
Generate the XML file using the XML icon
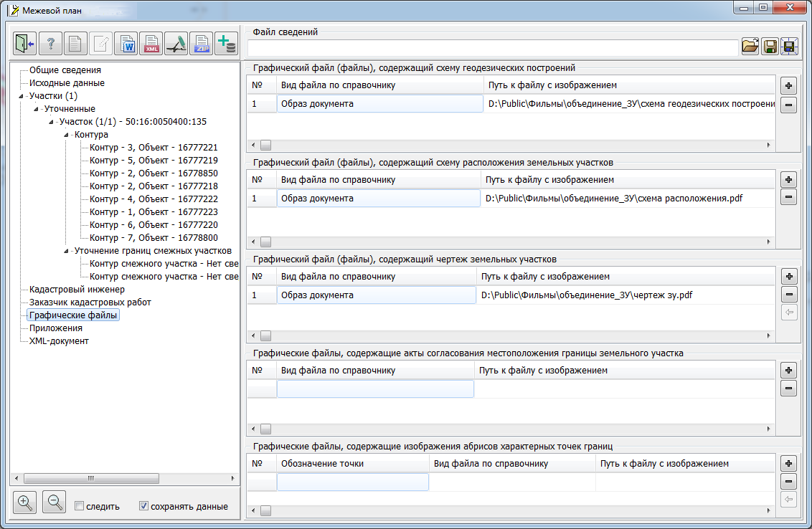coord(151,44)
